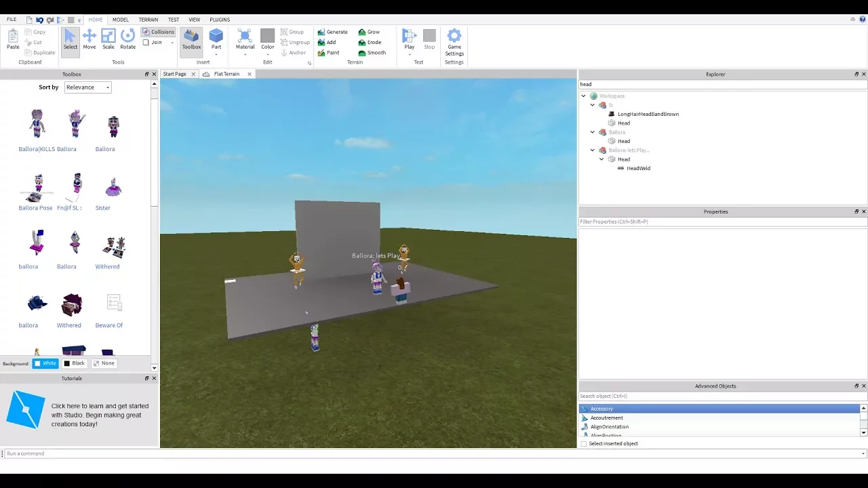The image size is (868, 488).
Task: Click the Cut command
Action: 33,42
